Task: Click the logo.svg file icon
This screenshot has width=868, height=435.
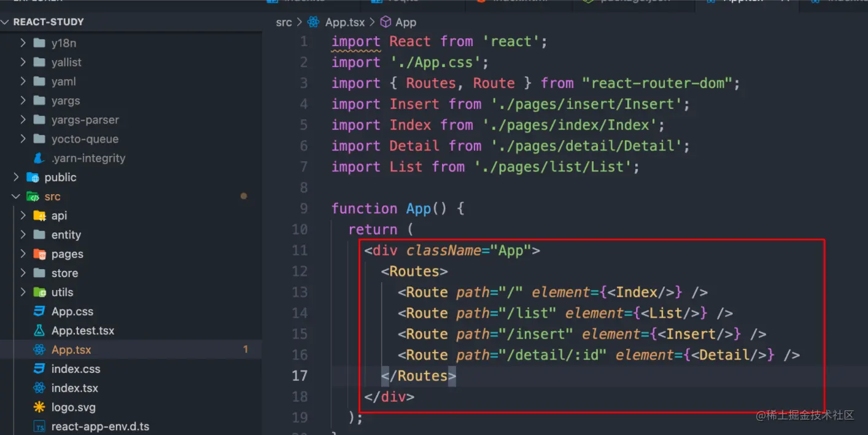Action: click(x=39, y=407)
